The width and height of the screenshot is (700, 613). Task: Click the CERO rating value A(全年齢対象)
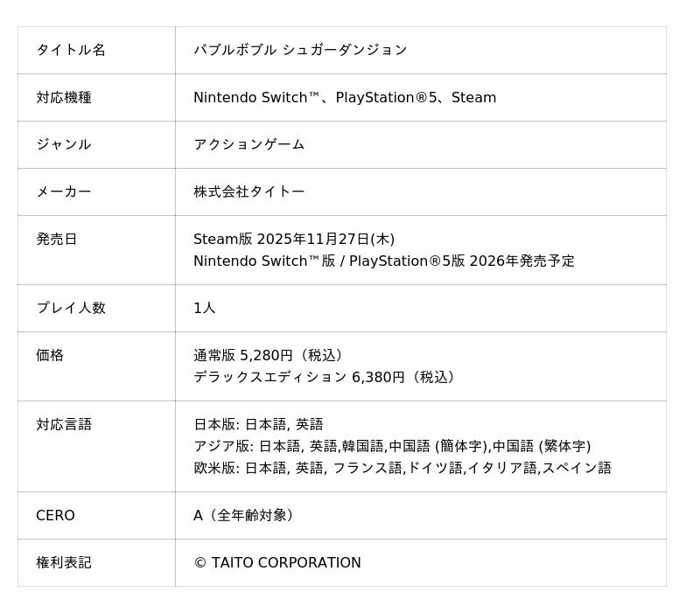click(x=246, y=515)
